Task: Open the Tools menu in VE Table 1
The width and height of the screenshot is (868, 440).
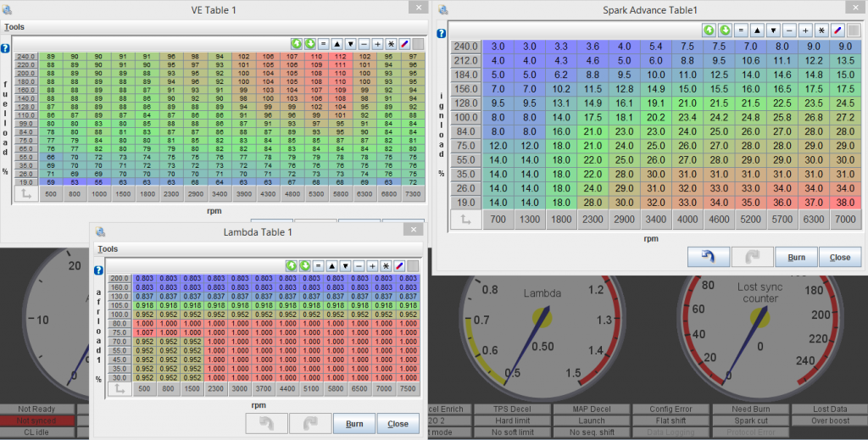Action: pos(14,27)
